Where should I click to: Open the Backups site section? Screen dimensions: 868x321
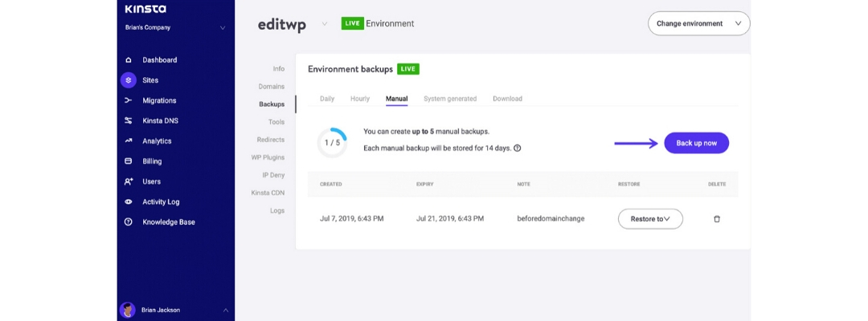[272, 104]
